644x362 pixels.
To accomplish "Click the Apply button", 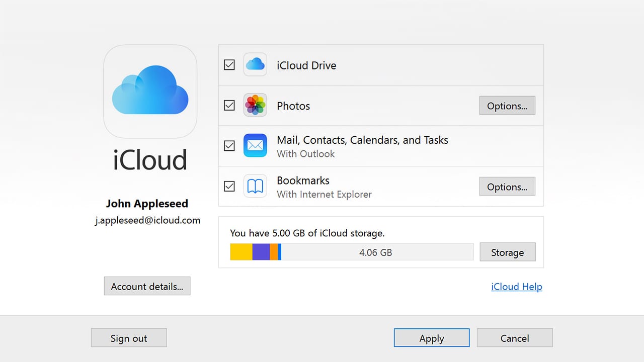I will click(432, 338).
